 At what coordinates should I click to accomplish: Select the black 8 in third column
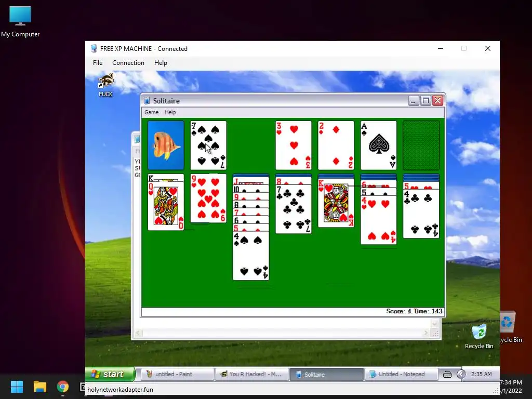(251, 205)
